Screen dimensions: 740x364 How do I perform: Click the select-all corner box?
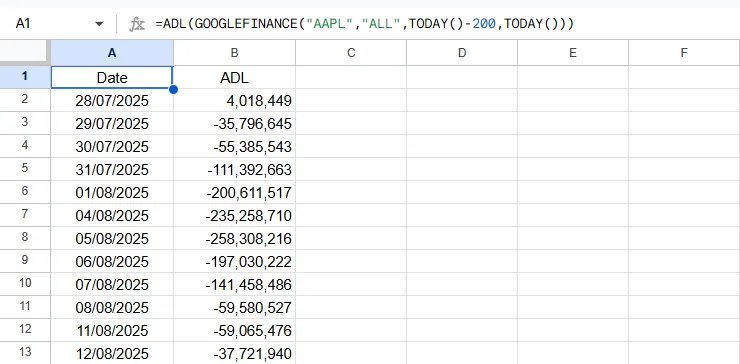point(25,52)
